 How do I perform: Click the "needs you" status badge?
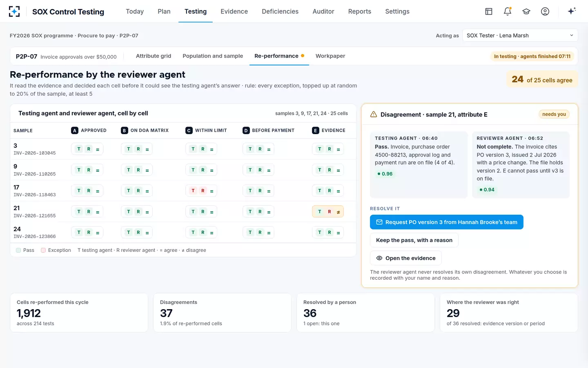[x=554, y=114]
